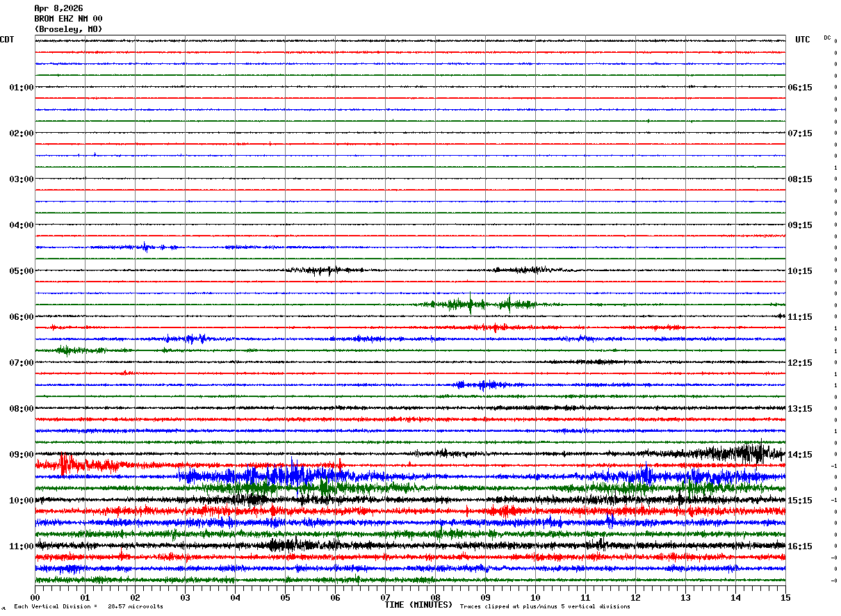Select the 03:00 CDT hour label

(x=22, y=179)
